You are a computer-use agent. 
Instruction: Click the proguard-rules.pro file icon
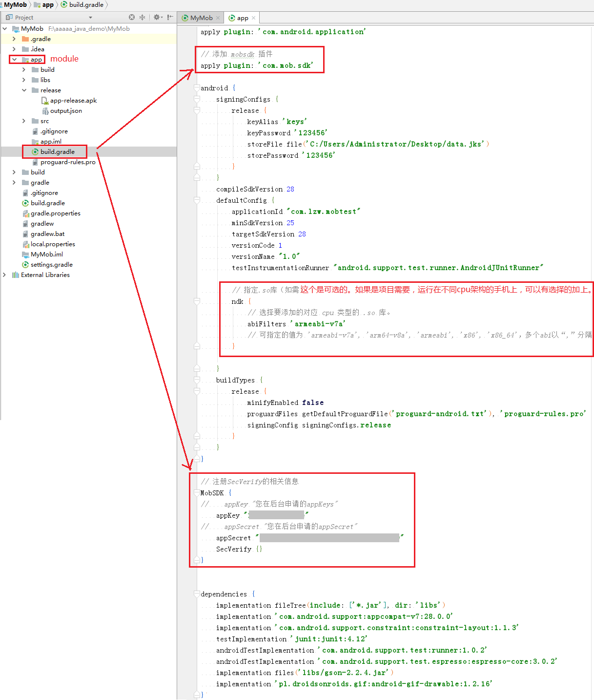coord(35,162)
